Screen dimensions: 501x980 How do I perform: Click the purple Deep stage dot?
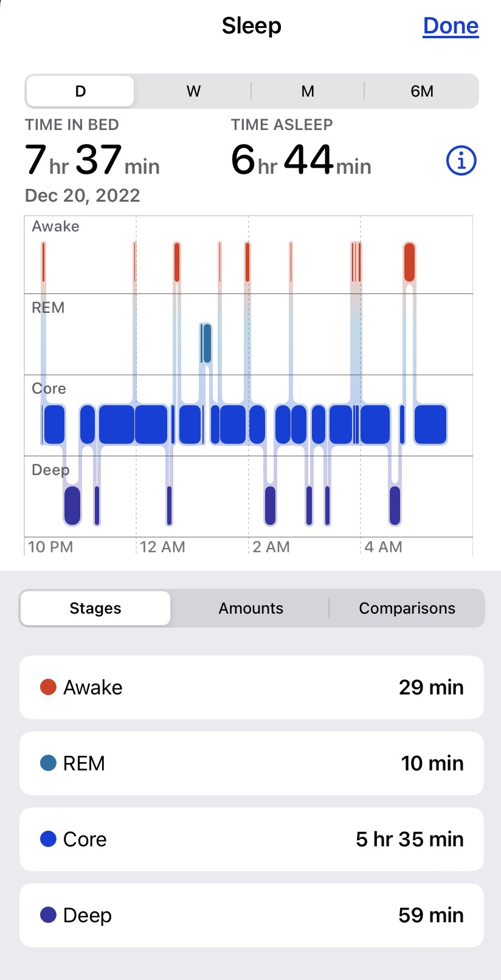tap(48, 915)
